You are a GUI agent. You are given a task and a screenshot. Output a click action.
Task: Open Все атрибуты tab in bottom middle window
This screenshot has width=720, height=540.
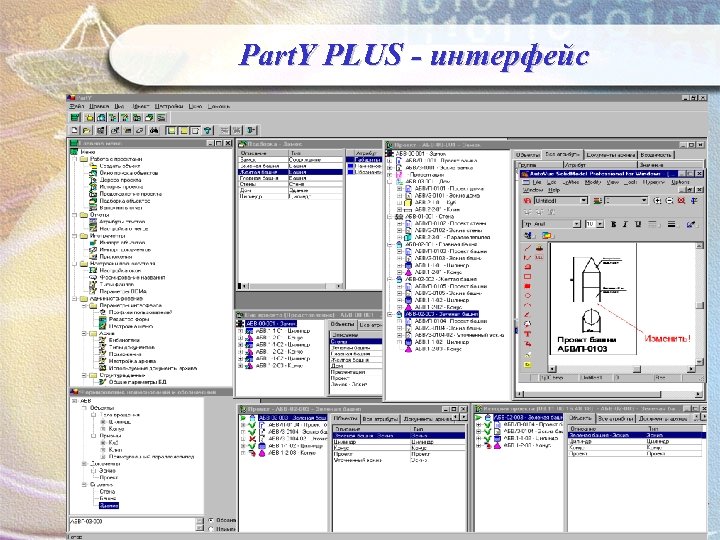tap(380, 419)
